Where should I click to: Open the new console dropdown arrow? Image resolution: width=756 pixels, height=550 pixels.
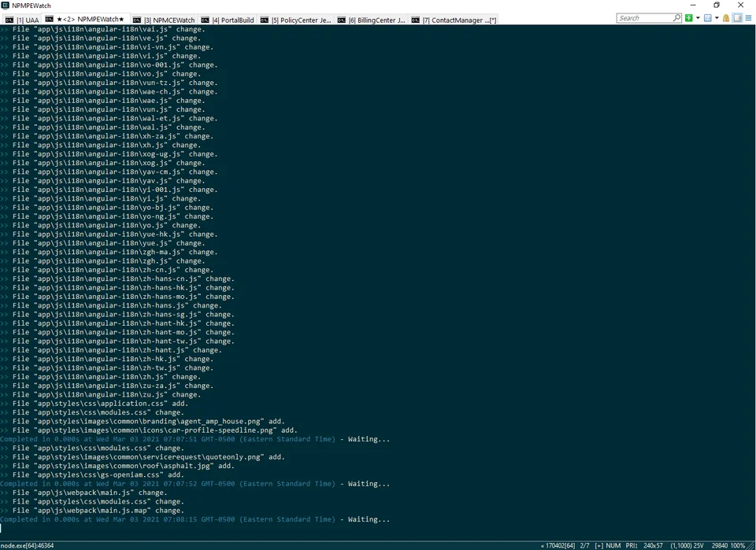(x=698, y=18)
